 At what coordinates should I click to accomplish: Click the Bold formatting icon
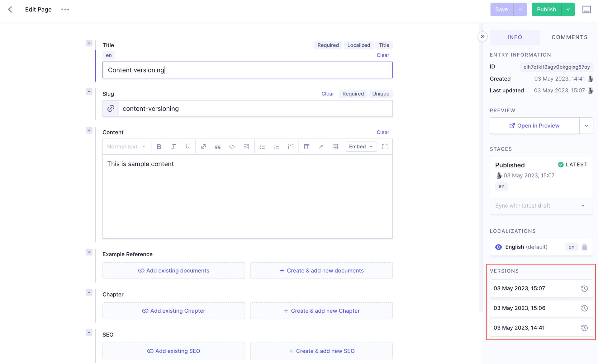pyautogui.click(x=158, y=146)
